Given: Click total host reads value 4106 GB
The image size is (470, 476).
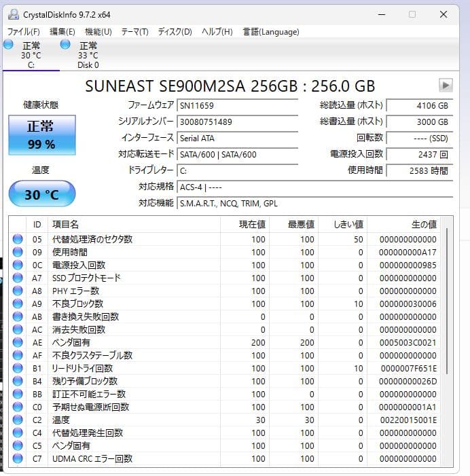Looking at the screenshot, I should click(x=420, y=105).
